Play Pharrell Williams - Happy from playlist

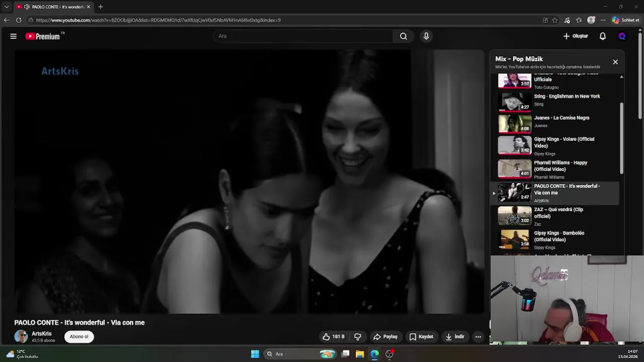tap(556, 169)
